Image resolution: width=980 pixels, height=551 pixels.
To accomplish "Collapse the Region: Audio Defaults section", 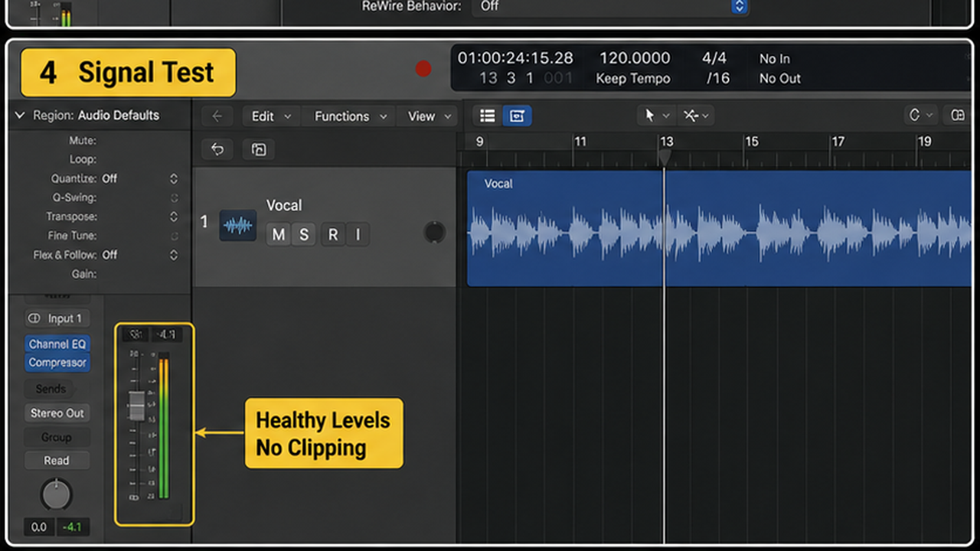I will click(x=20, y=116).
